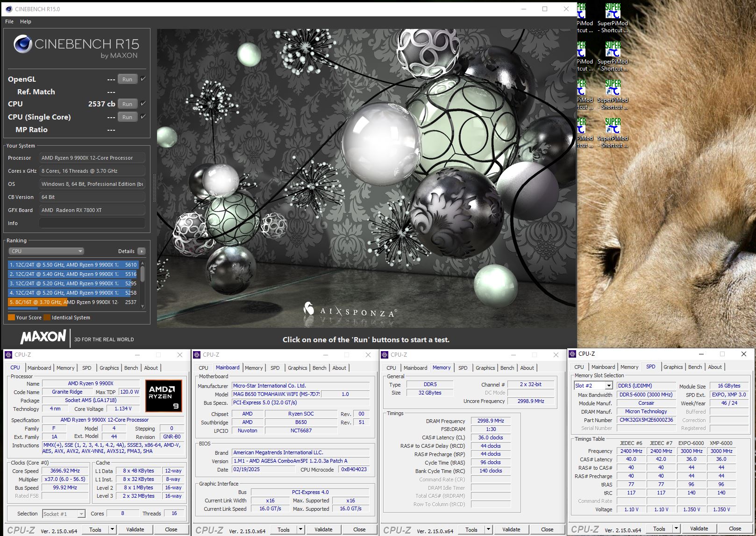Click the AMD Ryzen 9 logo in CPU-Z
The width and height of the screenshot is (756, 536).
point(164,396)
